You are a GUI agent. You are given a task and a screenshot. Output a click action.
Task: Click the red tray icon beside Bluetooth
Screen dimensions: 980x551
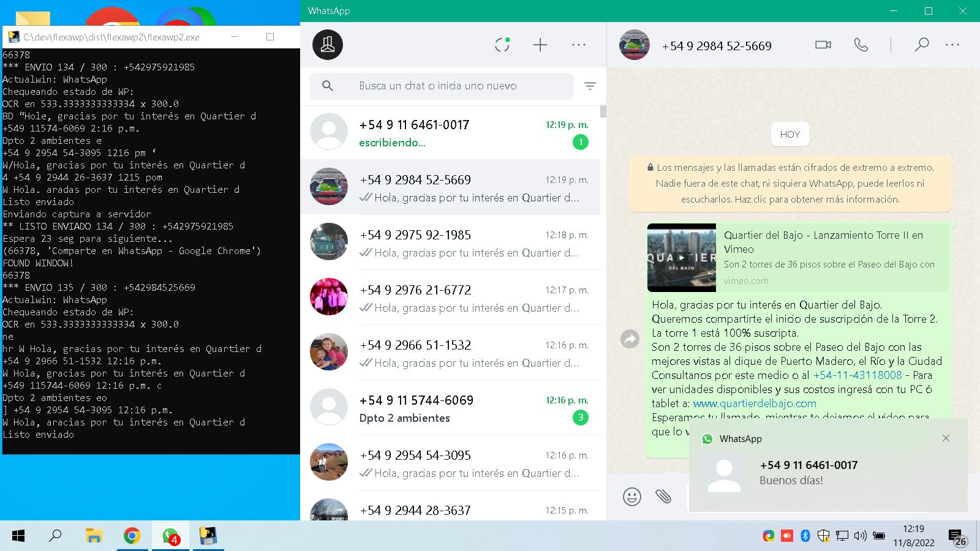click(787, 536)
